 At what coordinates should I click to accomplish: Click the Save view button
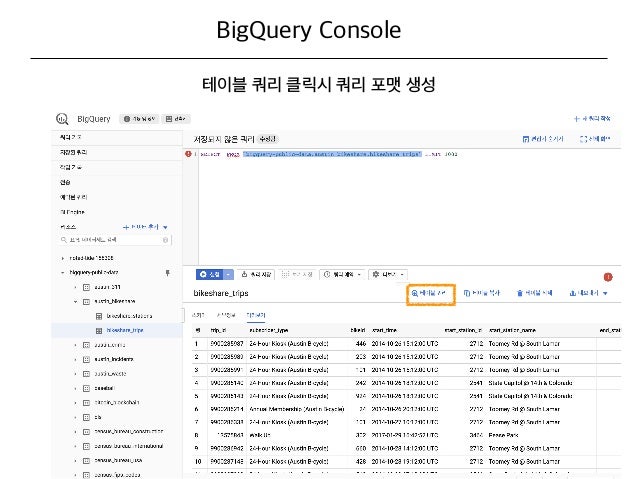tap(297, 274)
